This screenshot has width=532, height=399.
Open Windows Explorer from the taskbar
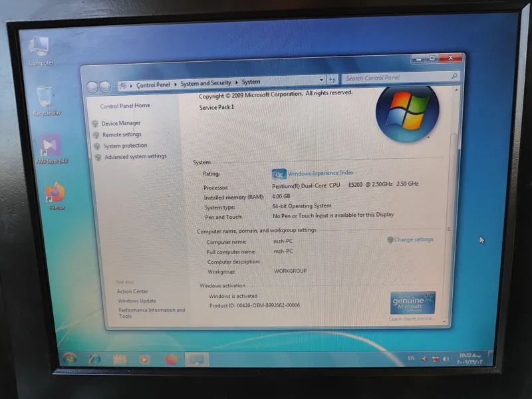(120, 359)
